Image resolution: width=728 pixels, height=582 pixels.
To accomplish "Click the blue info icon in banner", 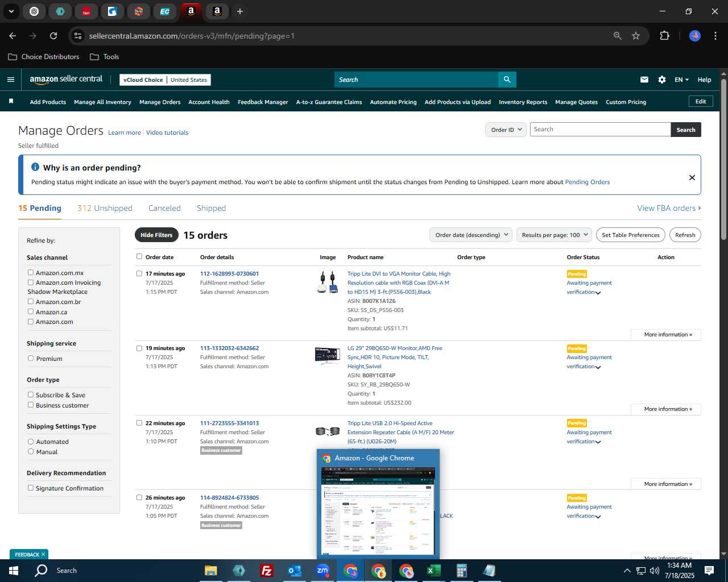I will click(35, 167).
